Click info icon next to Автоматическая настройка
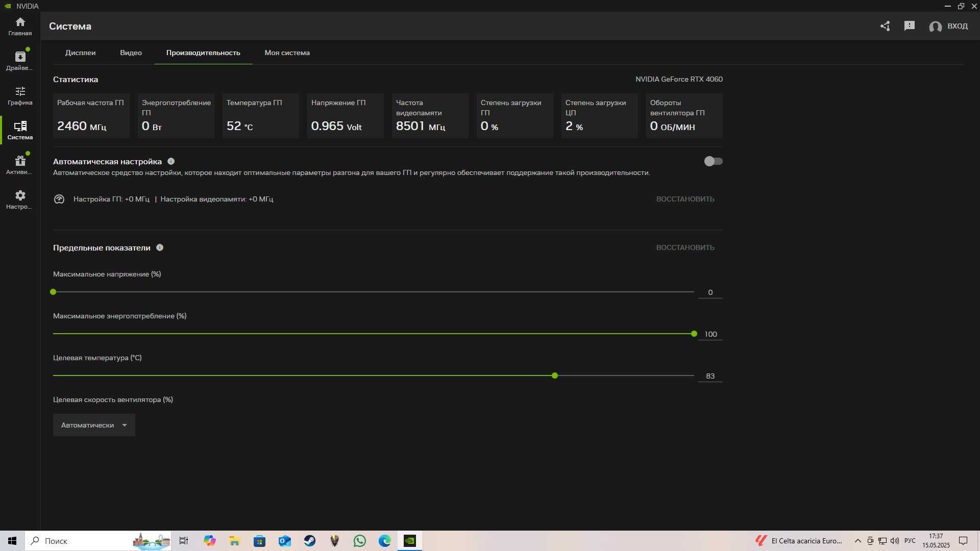980x551 pixels. 171,161
